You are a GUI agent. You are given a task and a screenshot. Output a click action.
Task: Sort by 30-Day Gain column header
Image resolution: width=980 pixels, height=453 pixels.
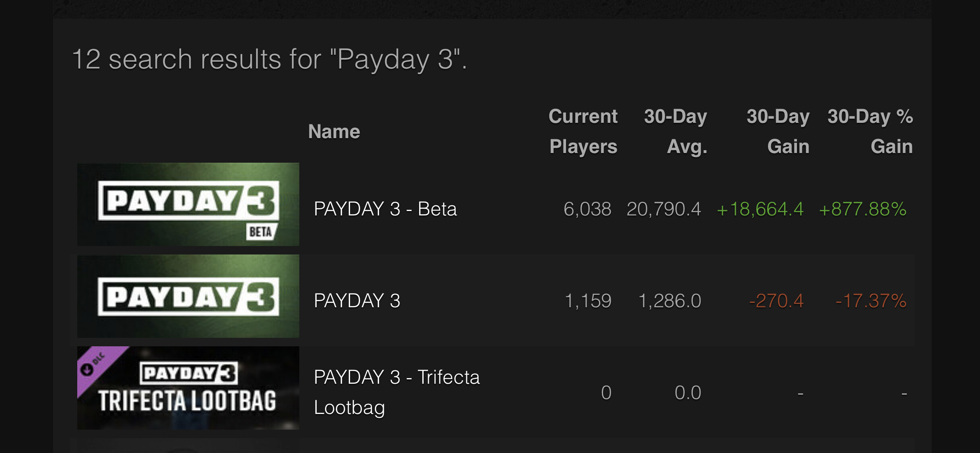(778, 131)
